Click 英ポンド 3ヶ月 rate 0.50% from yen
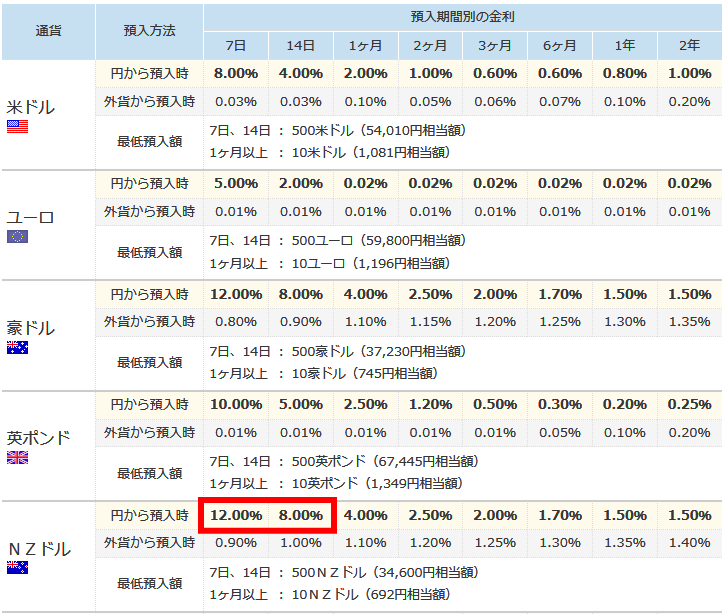 [x=495, y=404]
